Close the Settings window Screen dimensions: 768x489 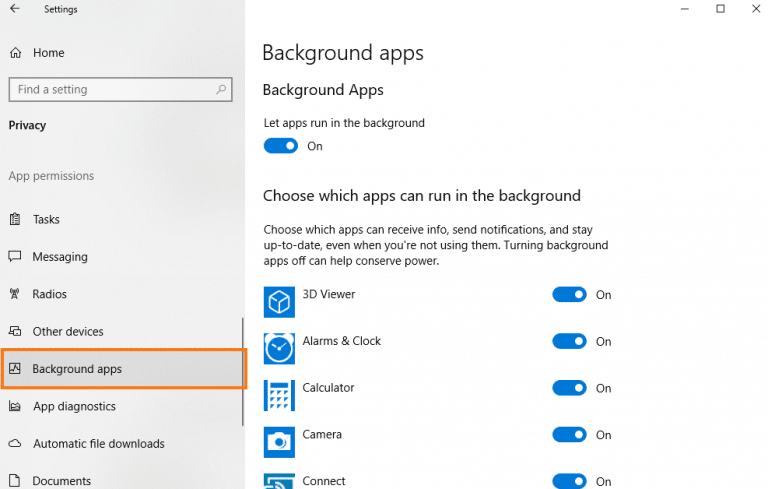[756, 9]
